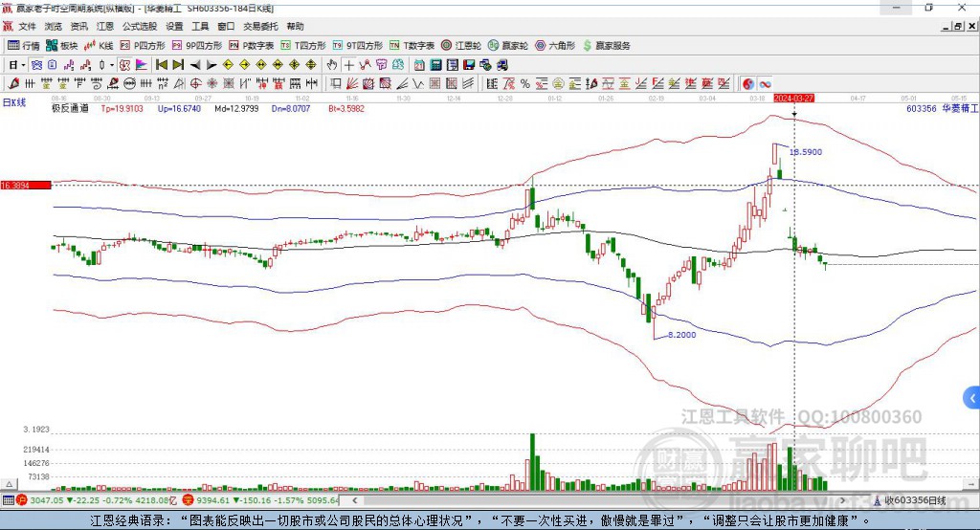Click the 深 Shenzhen index icon
The image size is (980, 530).
click(x=188, y=500)
